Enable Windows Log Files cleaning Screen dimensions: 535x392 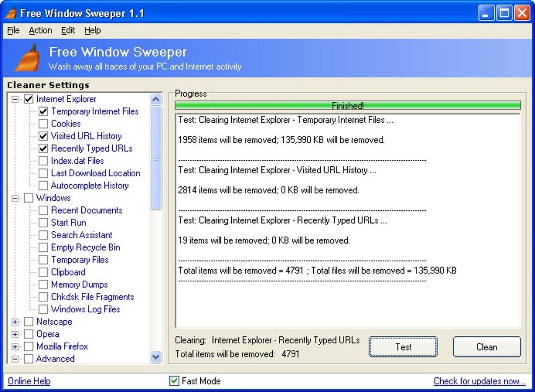(x=43, y=309)
